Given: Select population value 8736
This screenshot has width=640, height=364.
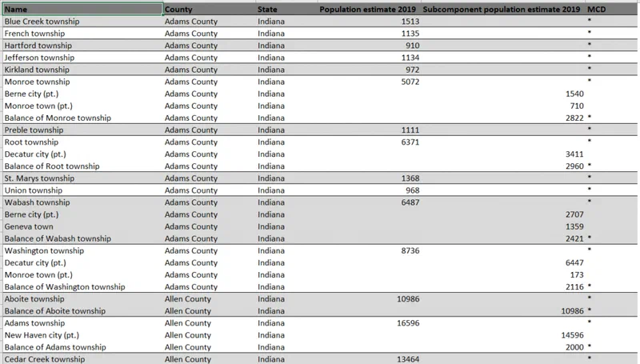Looking at the screenshot, I should [410, 250].
